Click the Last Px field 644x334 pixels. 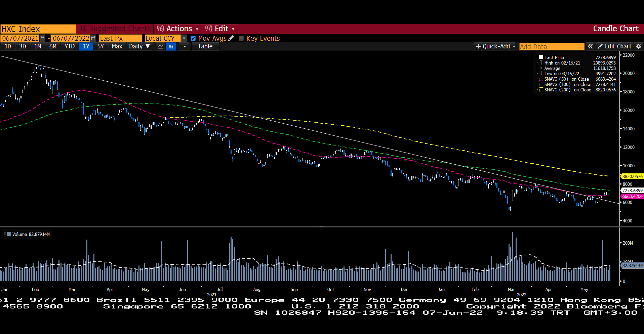(120, 38)
